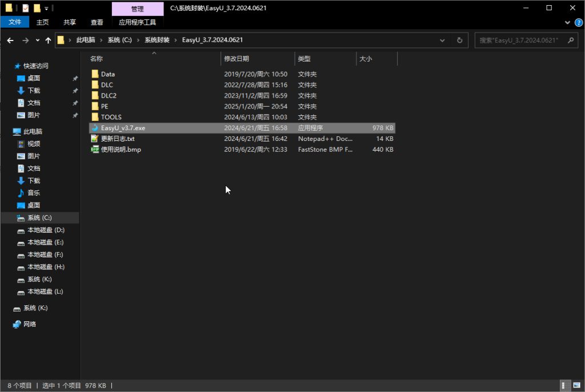Click 系统封装 in the address breadcrumb
This screenshot has height=392, width=585.
tap(157, 40)
